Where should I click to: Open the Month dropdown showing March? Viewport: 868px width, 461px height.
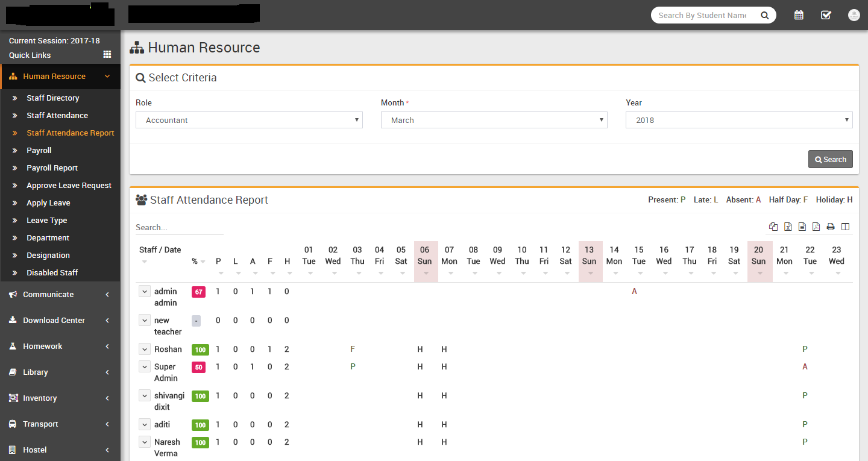(x=494, y=120)
